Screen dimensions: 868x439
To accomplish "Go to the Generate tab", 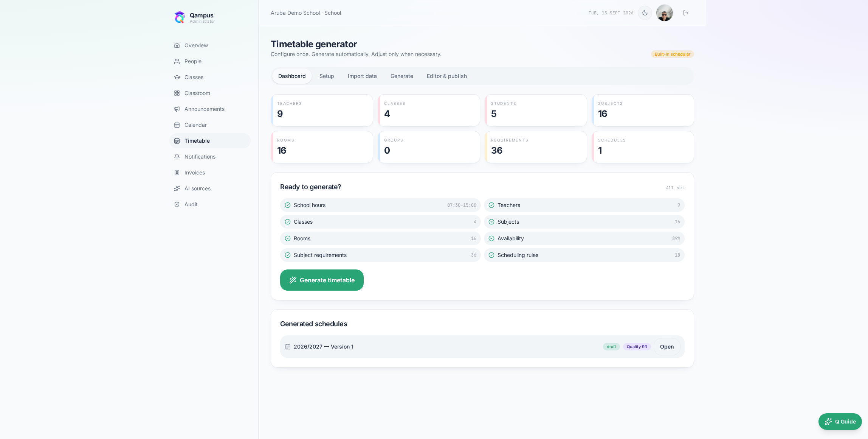I will tap(402, 76).
